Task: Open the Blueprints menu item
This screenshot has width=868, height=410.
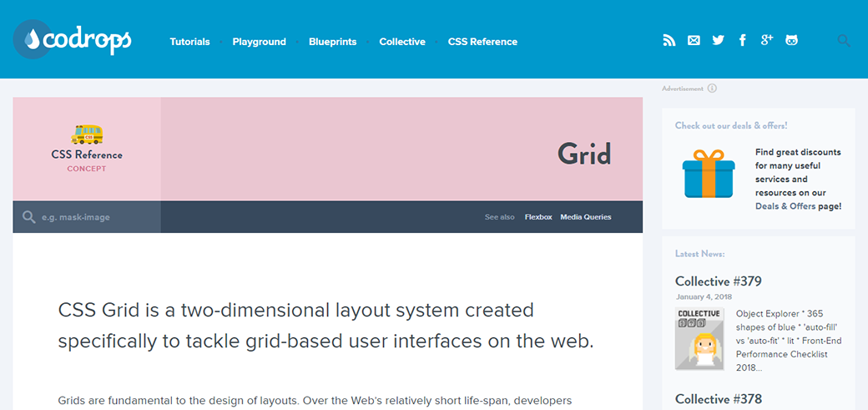Action: tap(332, 42)
